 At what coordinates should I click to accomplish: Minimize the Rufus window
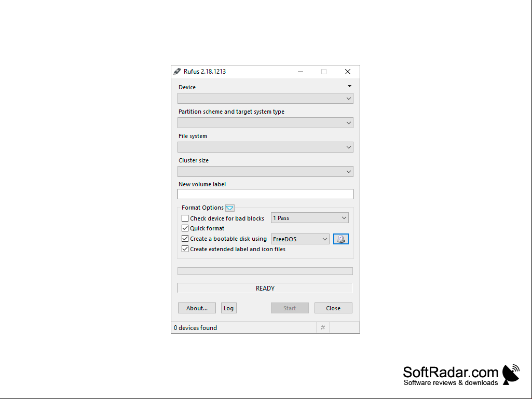(x=301, y=72)
